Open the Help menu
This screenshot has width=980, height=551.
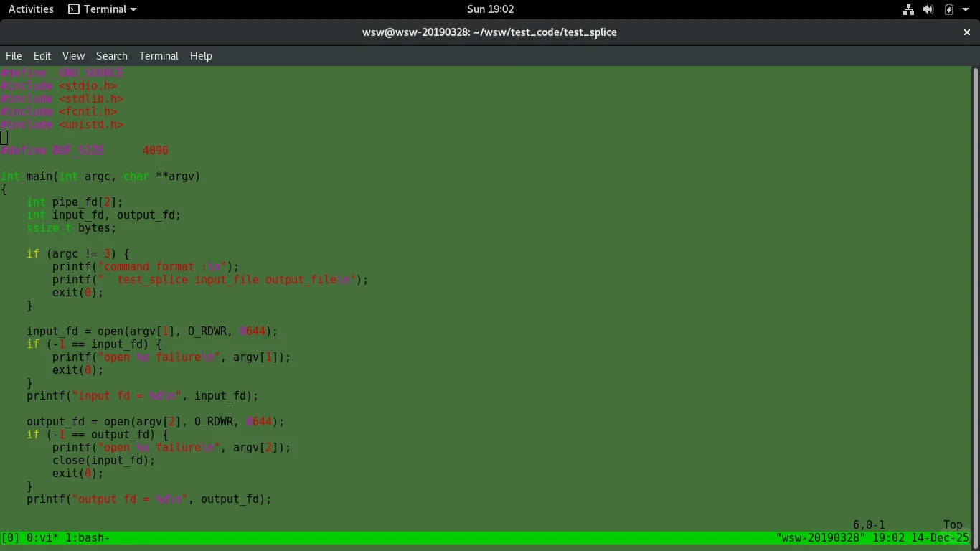pyautogui.click(x=201, y=56)
